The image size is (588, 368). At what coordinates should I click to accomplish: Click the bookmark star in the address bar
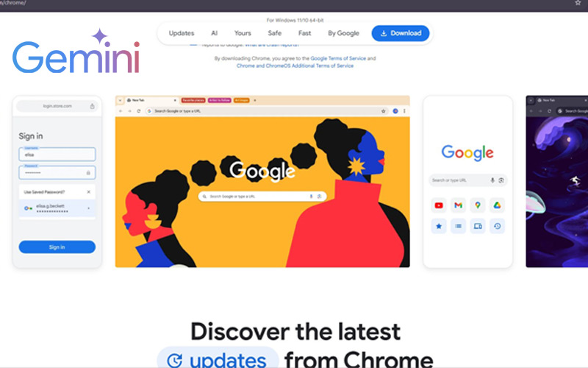point(578,3)
